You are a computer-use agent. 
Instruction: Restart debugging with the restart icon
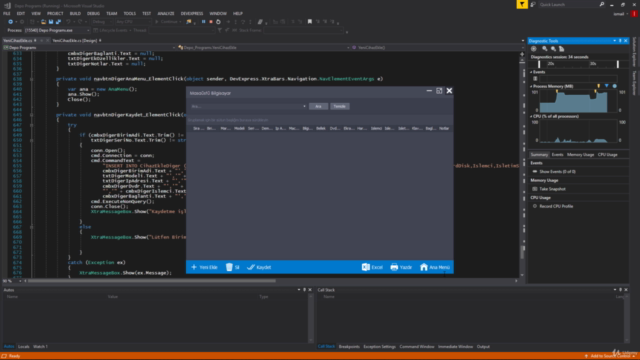click(218, 22)
